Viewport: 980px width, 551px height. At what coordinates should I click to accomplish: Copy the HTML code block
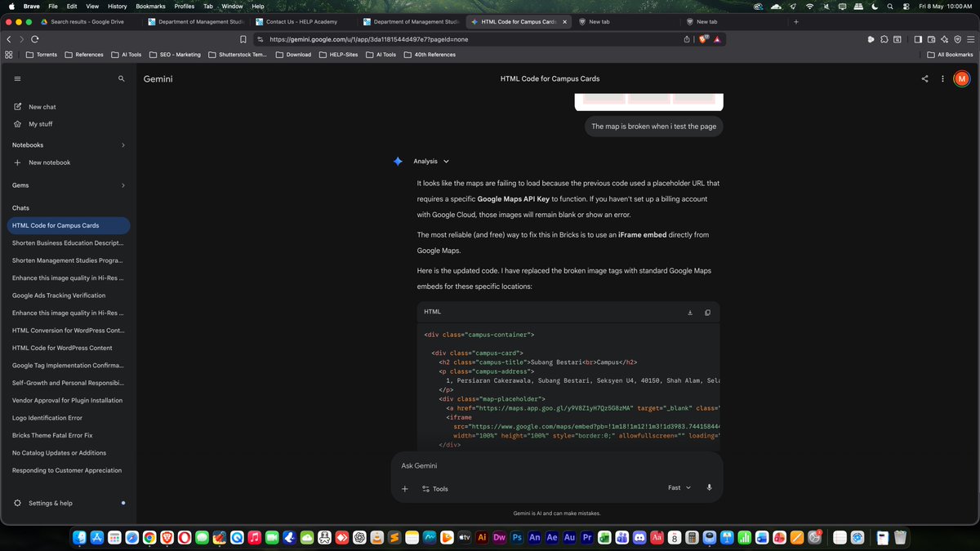tap(707, 312)
